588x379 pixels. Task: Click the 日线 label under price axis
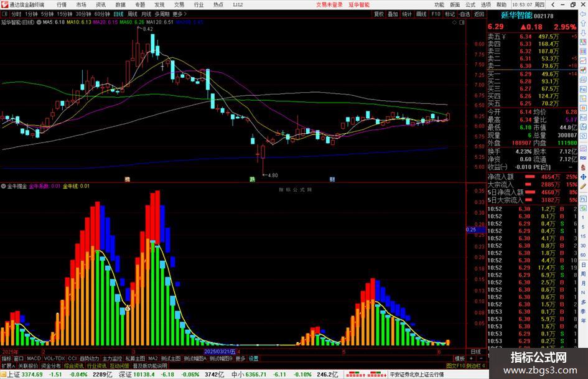point(475,352)
